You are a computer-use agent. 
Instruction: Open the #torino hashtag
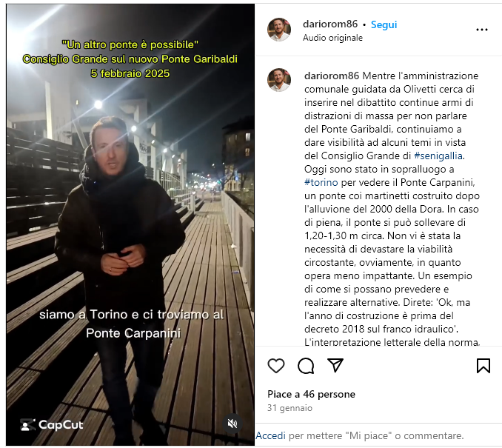point(321,182)
